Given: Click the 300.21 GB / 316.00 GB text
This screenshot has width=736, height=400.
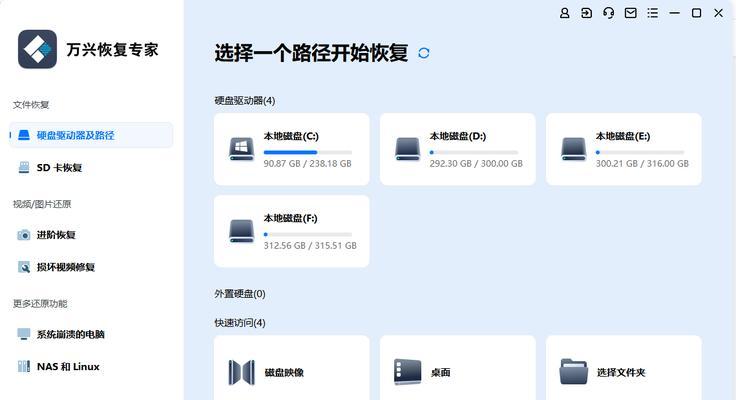Looking at the screenshot, I should [642, 163].
